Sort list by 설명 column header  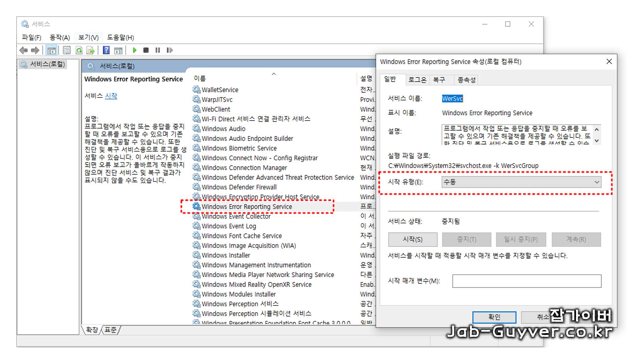point(366,78)
